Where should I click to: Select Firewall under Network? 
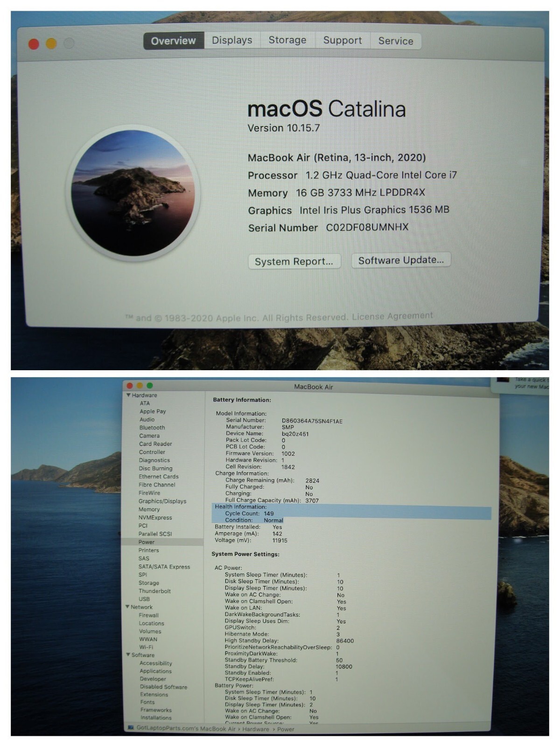click(x=148, y=615)
